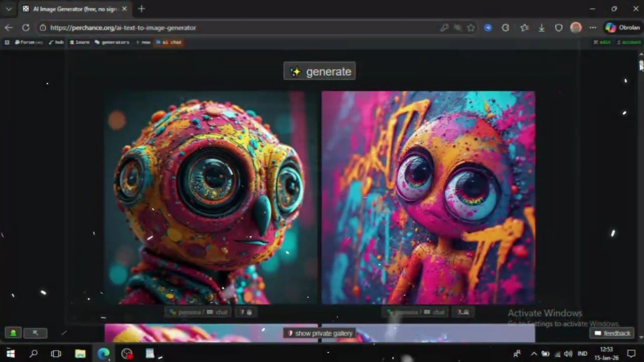The width and height of the screenshot is (644, 362).
Task: Expand the tab list chevron
Action: coord(9,9)
